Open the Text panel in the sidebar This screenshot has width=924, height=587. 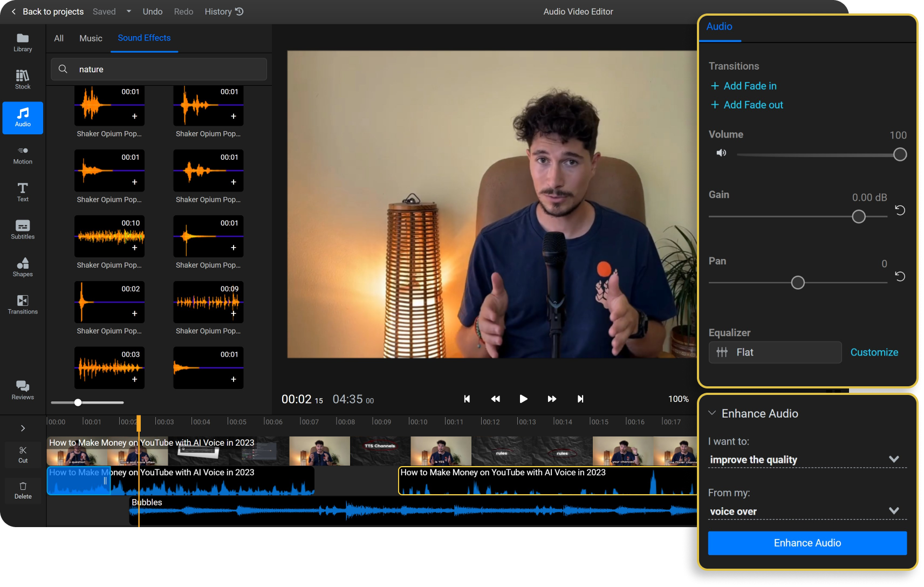coord(22,192)
